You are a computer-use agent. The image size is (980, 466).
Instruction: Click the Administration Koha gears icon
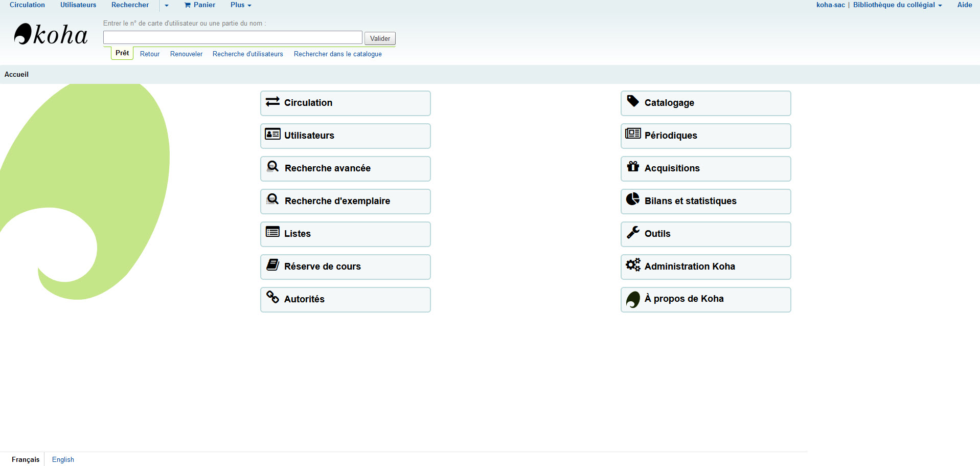tap(633, 264)
